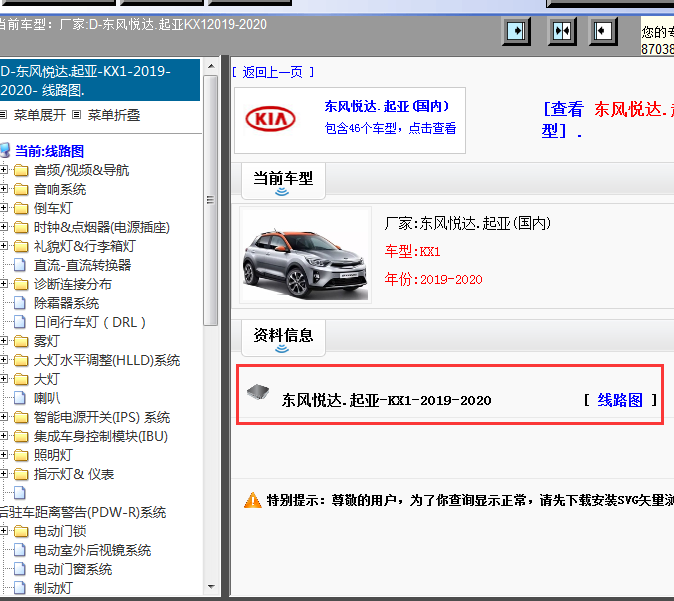Click the expand-right panel layout icon
This screenshot has width=674, height=601.
(x=516, y=31)
